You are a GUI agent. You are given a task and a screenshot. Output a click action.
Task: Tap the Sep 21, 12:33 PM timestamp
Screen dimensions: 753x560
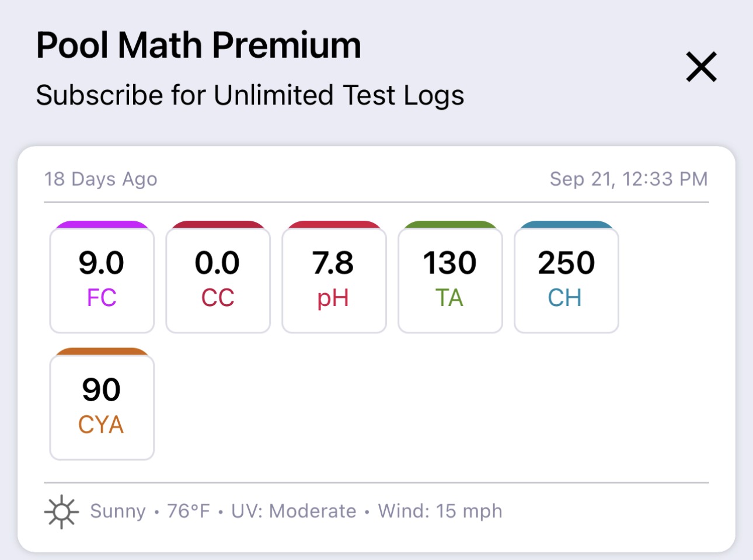pyautogui.click(x=629, y=179)
